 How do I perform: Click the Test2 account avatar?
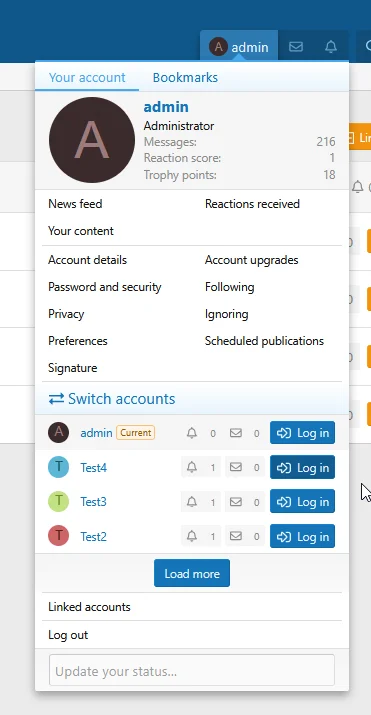(x=58, y=536)
